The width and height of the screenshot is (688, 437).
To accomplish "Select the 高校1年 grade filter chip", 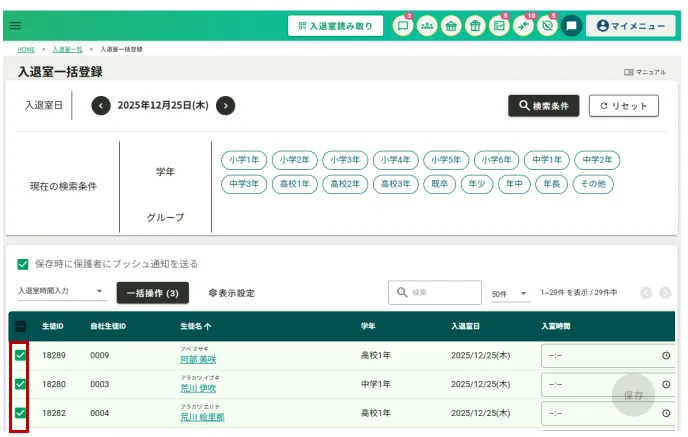I will coord(295,184).
